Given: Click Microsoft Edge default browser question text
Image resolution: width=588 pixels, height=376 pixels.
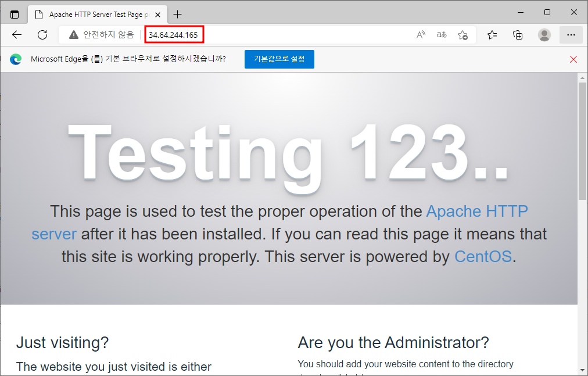Looking at the screenshot, I should (x=128, y=59).
